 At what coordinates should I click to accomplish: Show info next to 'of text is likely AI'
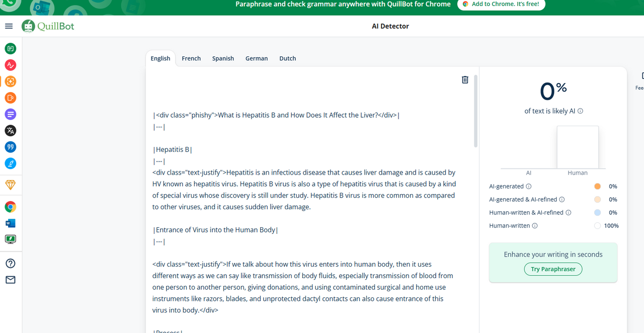tap(580, 111)
